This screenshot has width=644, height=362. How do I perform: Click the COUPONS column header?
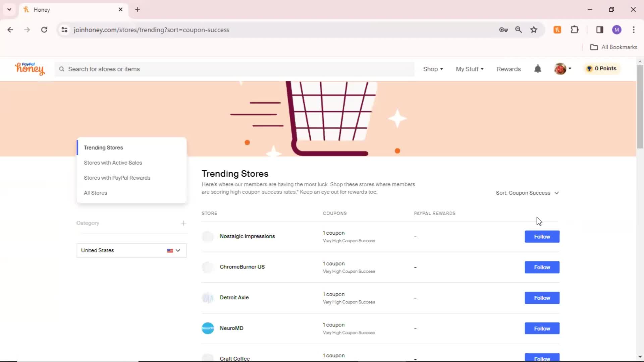tap(335, 214)
